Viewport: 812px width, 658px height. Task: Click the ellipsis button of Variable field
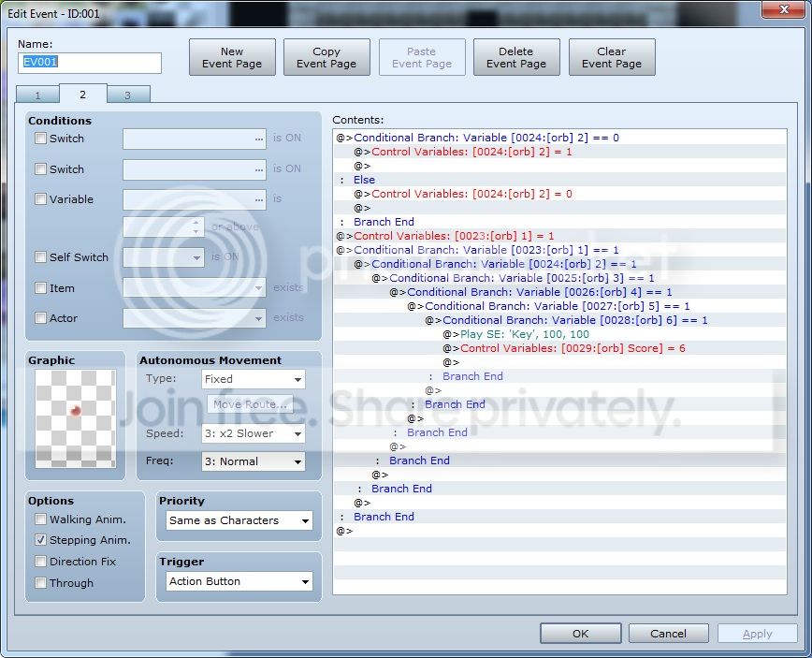click(x=259, y=200)
